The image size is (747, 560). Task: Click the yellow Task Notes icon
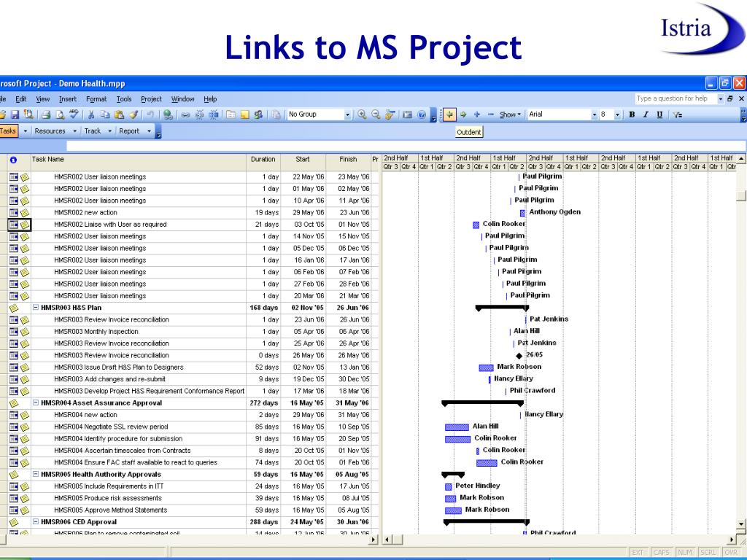click(244, 114)
